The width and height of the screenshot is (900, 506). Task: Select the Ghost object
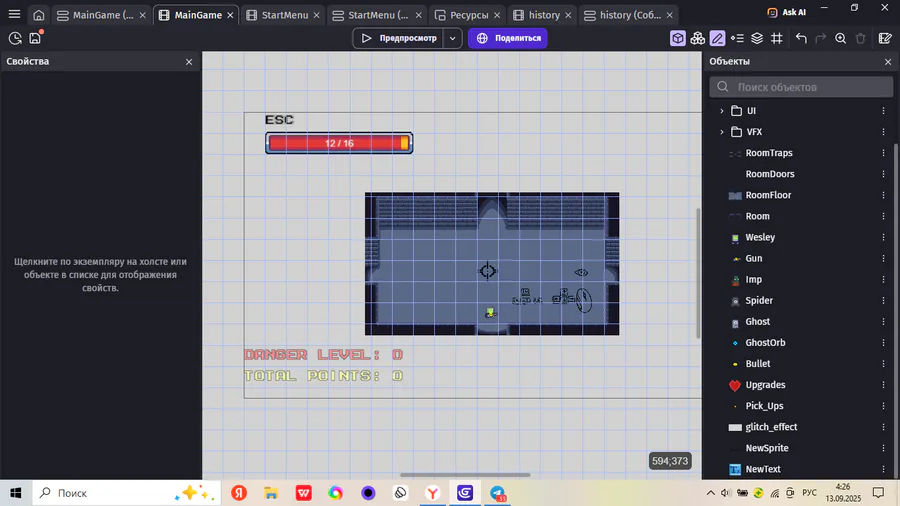pyautogui.click(x=758, y=322)
